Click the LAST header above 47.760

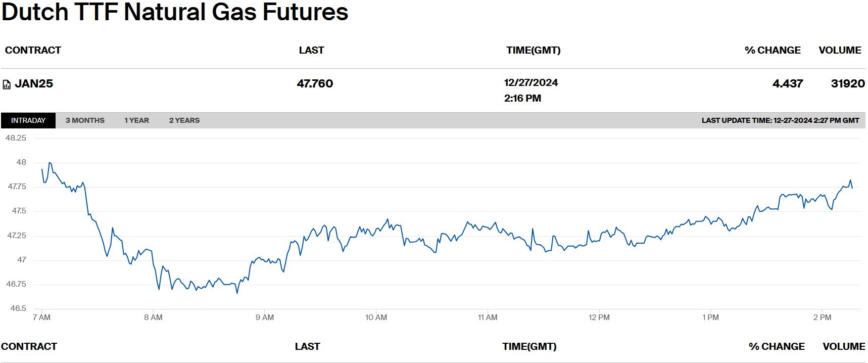pyautogui.click(x=311, y=50)
